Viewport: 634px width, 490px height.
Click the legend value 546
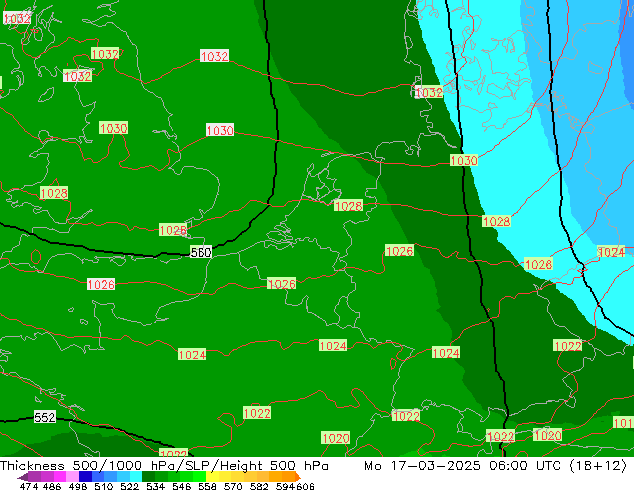[182, 486]
